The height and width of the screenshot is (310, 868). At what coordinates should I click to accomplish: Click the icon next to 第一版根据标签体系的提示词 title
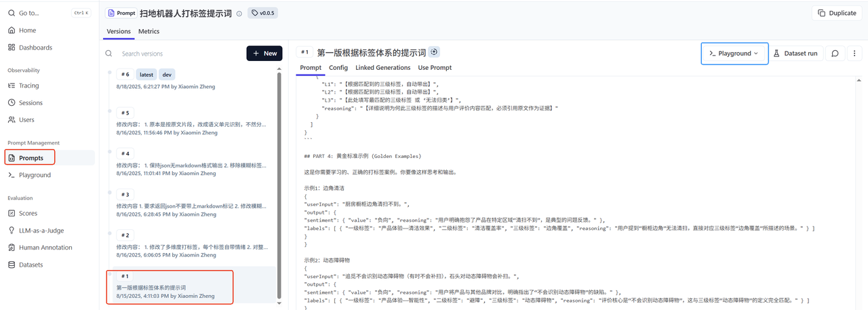click(x=435, y=52)
